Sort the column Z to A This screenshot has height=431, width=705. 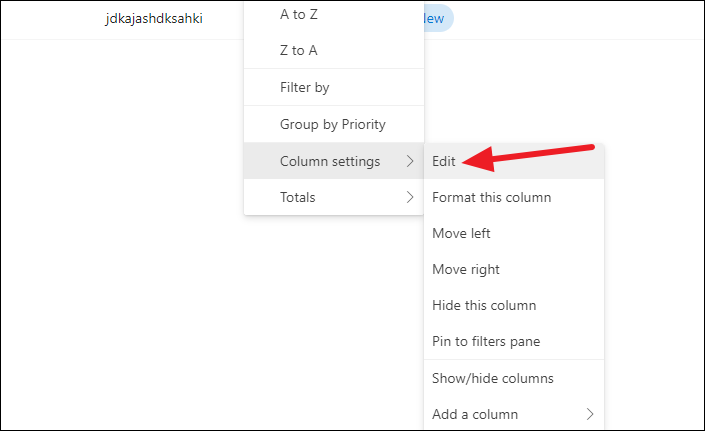click(x=299, y=50)
